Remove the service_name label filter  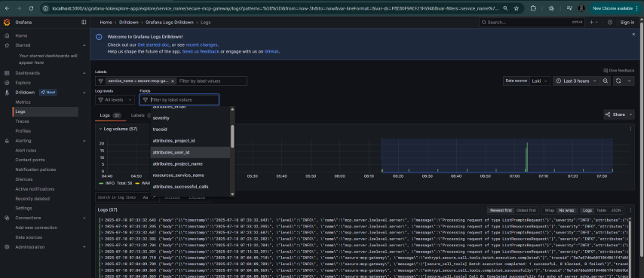173,81
